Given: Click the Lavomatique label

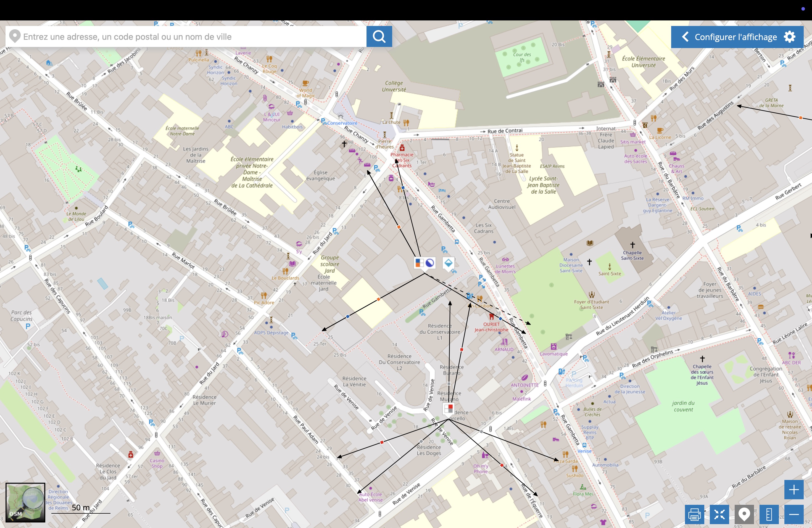Looking at the screenshot, I should (x=553, y=354).
